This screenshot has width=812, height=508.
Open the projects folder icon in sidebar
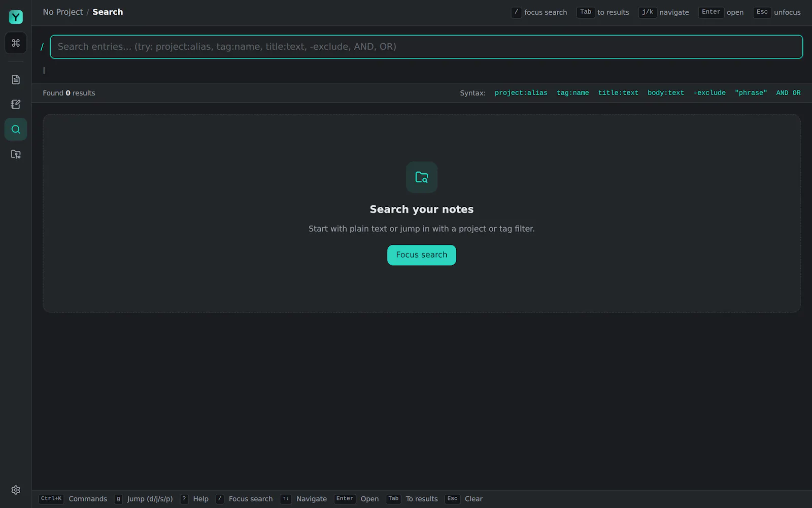coord(16,154)
